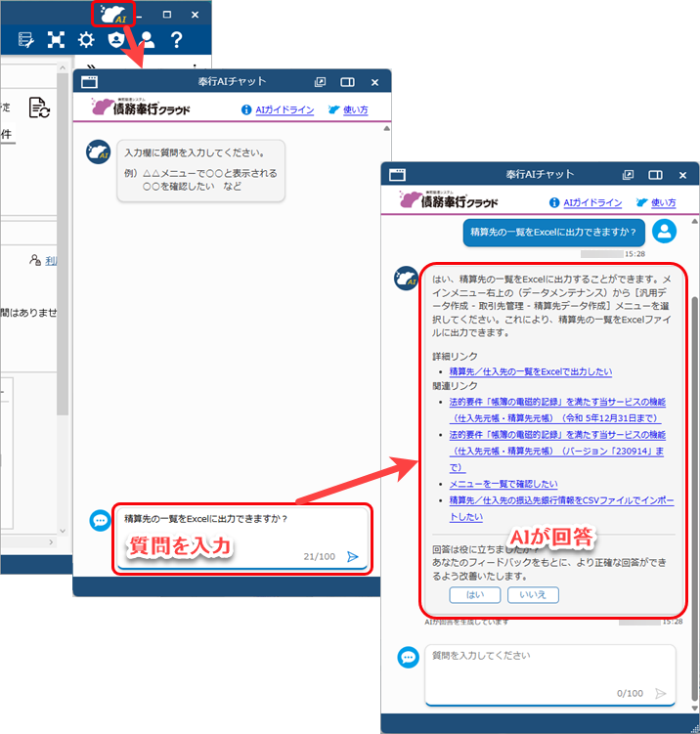The height and width of the screenshot is (734, 700).
Task: Open the AI chat cloud icon in title bar
Action: coord(112,14)
